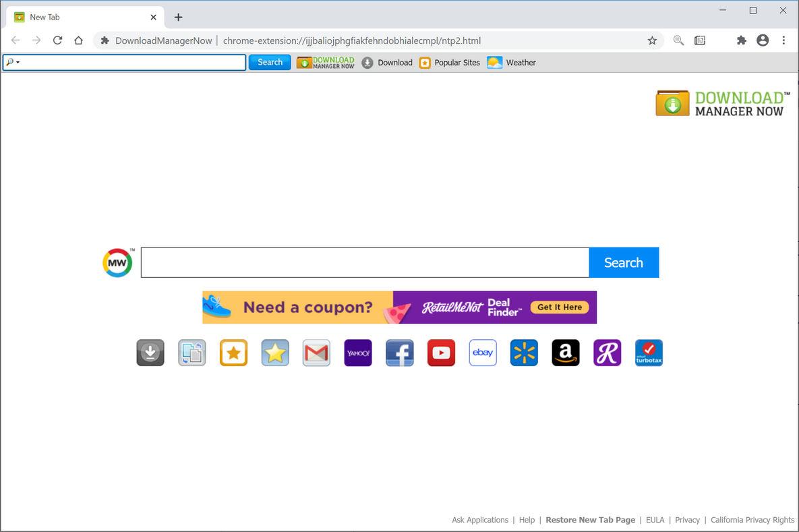Open the Help footer link
This screenshot has width=799, height=532.
[527, 520]
